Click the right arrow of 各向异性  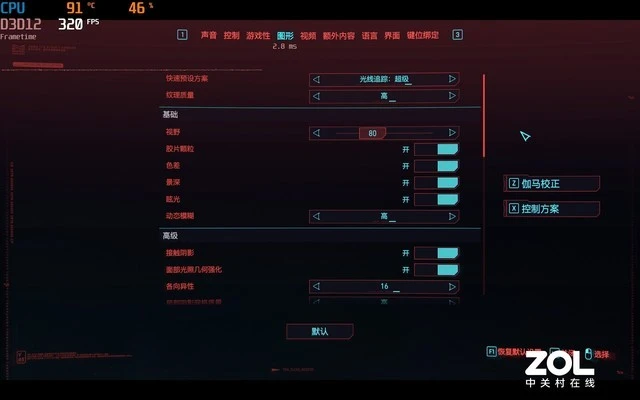point(452,287)
